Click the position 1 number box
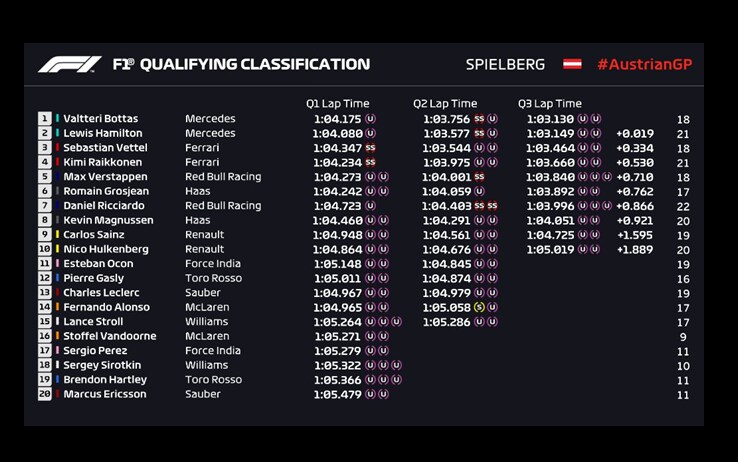This screenshot has height=462, width=738. [x=45, y=119]
